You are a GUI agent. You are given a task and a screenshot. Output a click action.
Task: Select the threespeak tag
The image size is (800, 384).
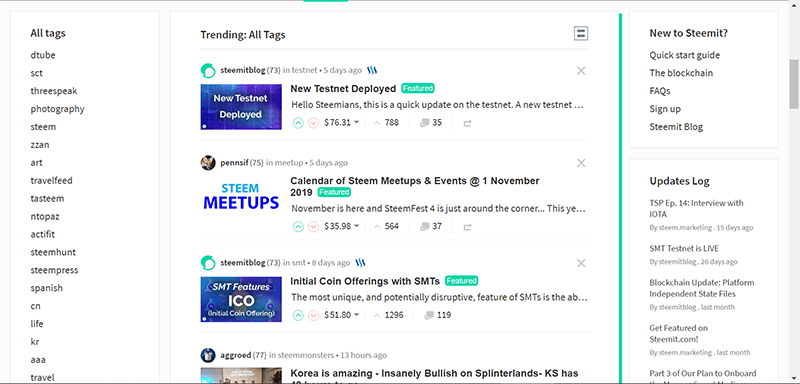pyautogui.click(x=54, y=91)
